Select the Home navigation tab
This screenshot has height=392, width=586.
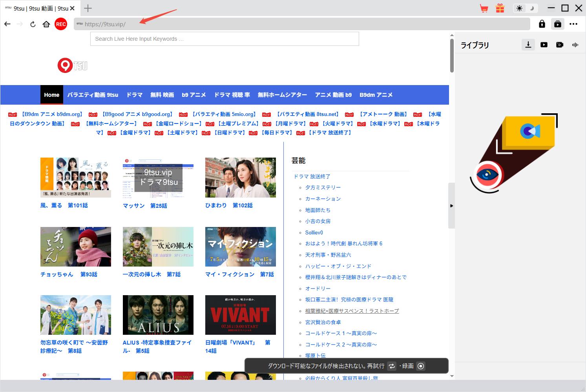pyautogui.click(x=52, y=95)
